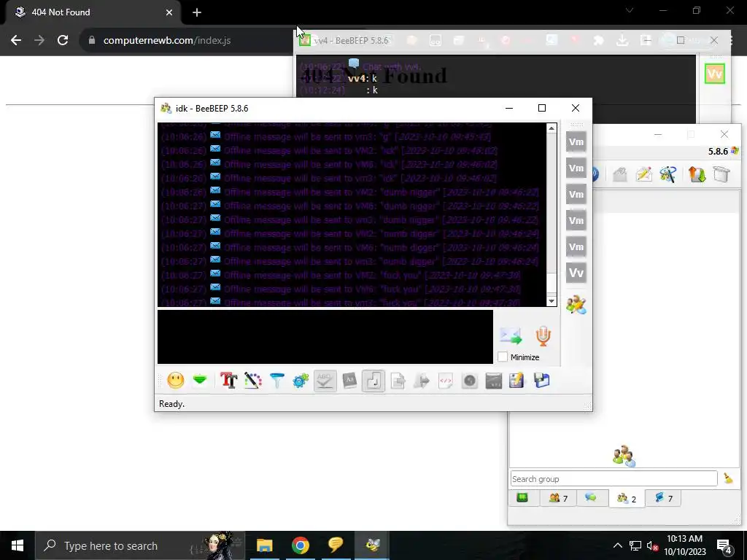Open a new Chrome tab
This screenshot has height=560, width=747.
click(x=197, y=12)
